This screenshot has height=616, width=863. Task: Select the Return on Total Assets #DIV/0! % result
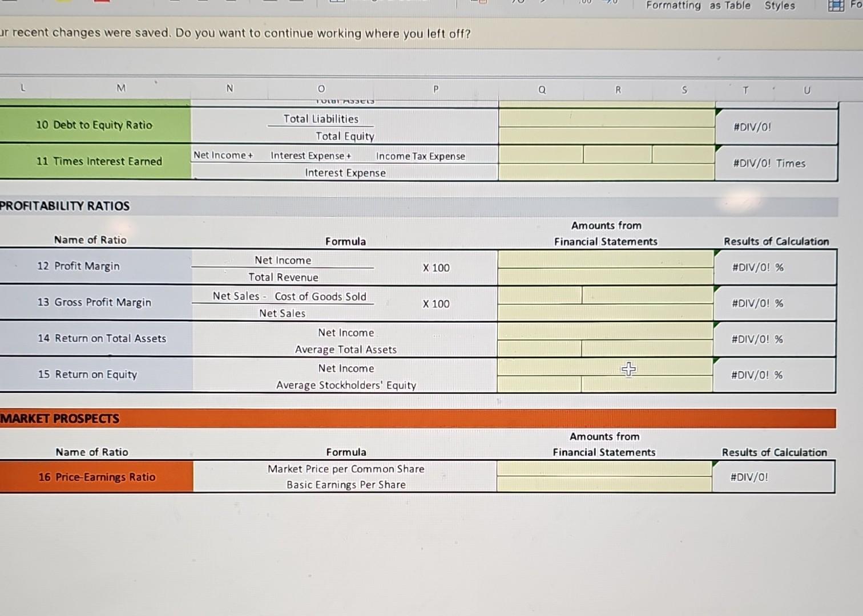click(x=775, y=339)
